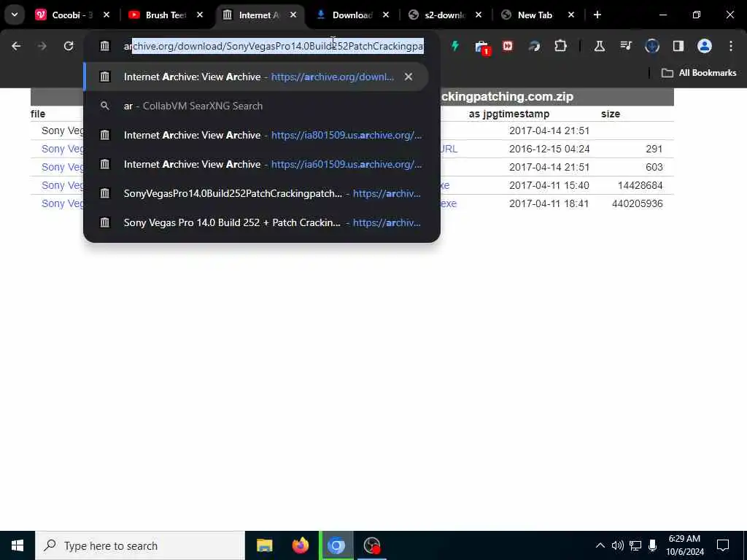Switch to the New Tab tab
This screenshot has width=747, height=560.
[x=535, y=15]
